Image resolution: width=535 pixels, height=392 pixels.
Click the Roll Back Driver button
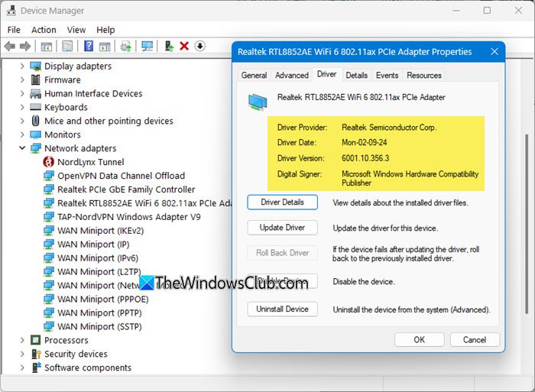click(x=282, y=253)
